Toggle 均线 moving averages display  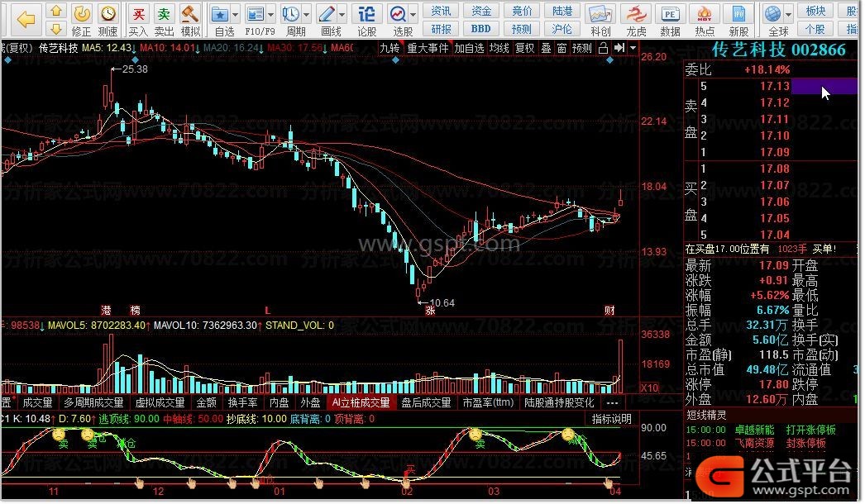tap(499, 49)
